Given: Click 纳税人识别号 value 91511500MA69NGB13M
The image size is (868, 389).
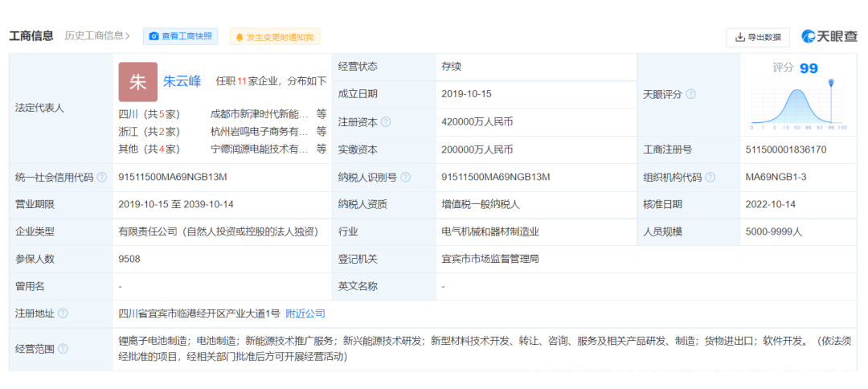Looking at the screenshot, I should click(x=496, y=177).
